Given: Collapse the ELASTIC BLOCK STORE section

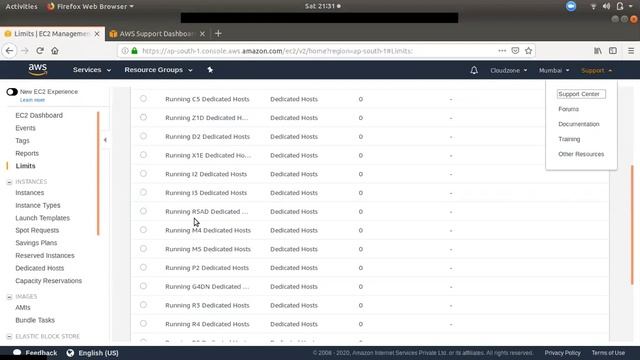Looking at the screenshot, I should (9, 336).
